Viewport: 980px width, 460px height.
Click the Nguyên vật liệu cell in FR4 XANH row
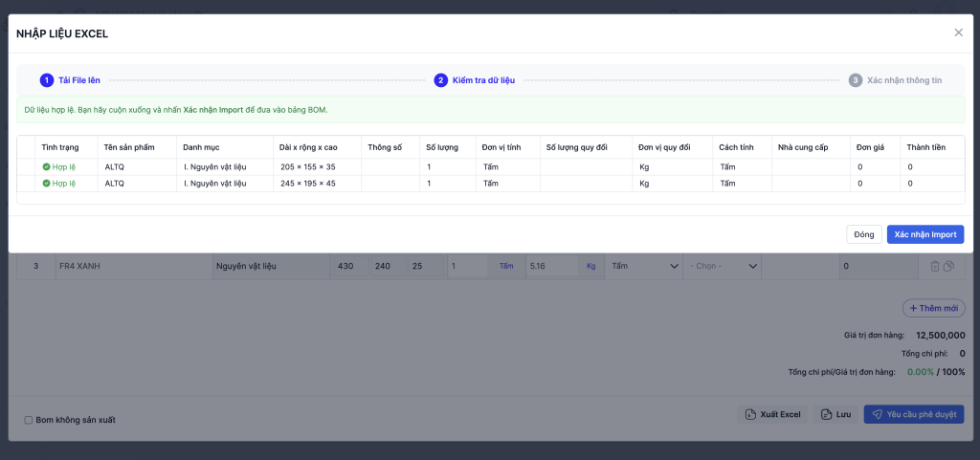click(x=271, y=266)
